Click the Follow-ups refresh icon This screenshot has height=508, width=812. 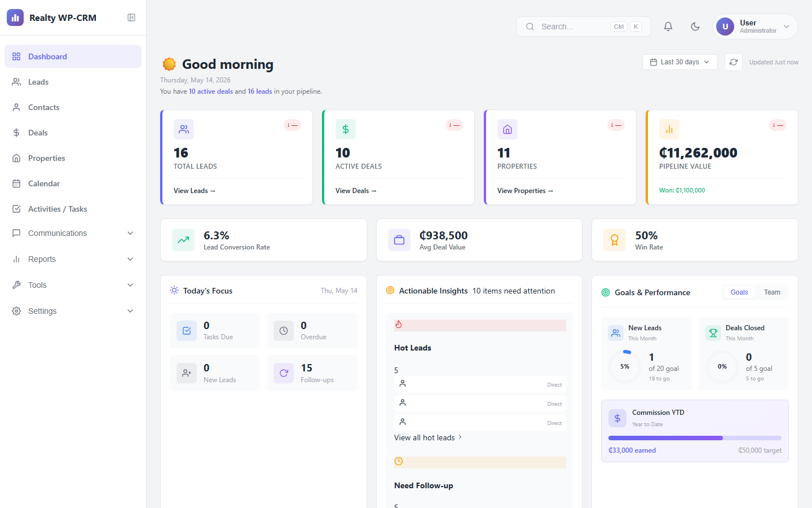click(x=284, y=373)
